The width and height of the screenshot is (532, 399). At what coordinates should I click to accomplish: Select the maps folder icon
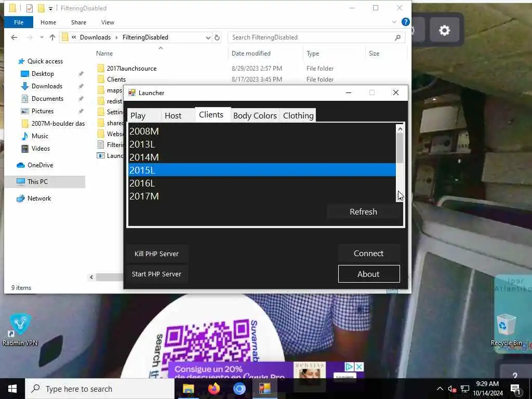(x=101, y=90)
